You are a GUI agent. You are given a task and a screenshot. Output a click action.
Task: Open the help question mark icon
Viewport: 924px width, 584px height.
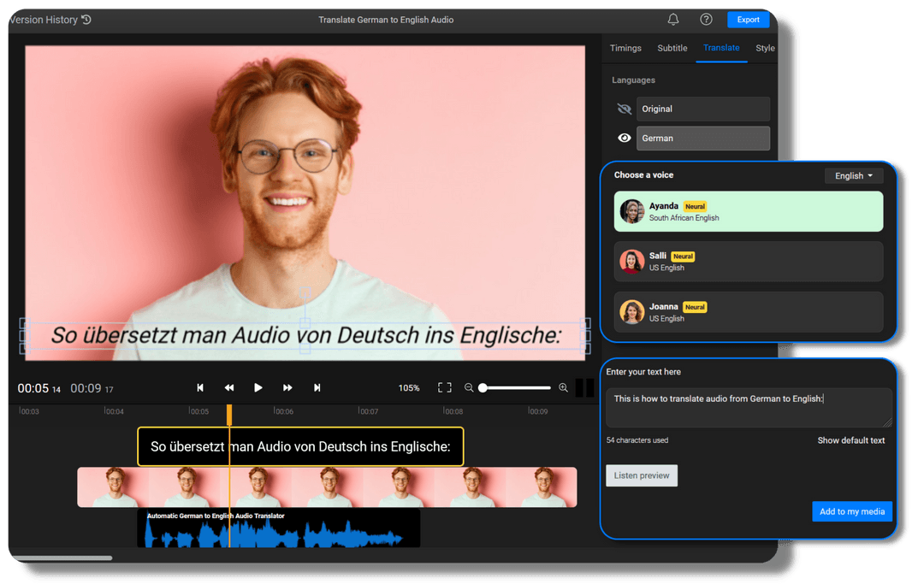(706, 20)
